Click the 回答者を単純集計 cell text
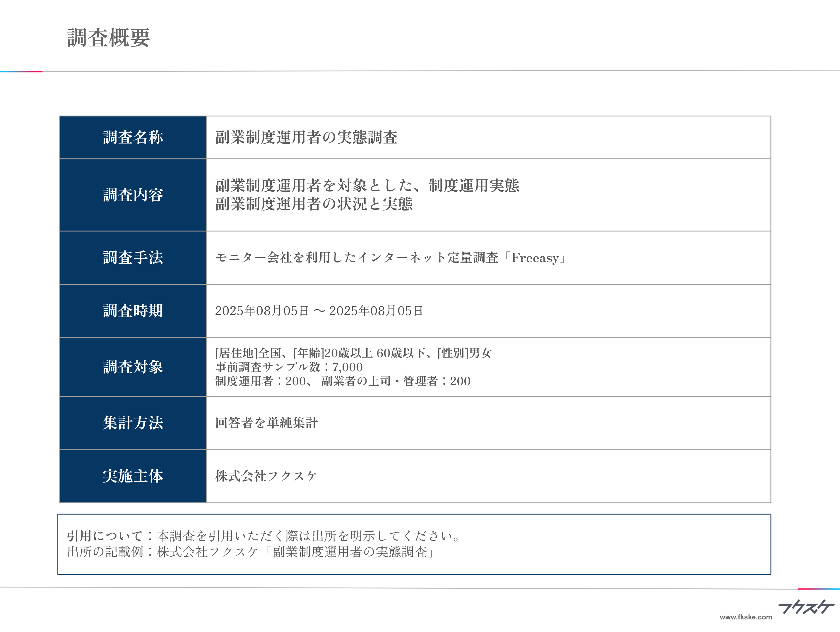 pyautogui.click(x=266, y=423)
